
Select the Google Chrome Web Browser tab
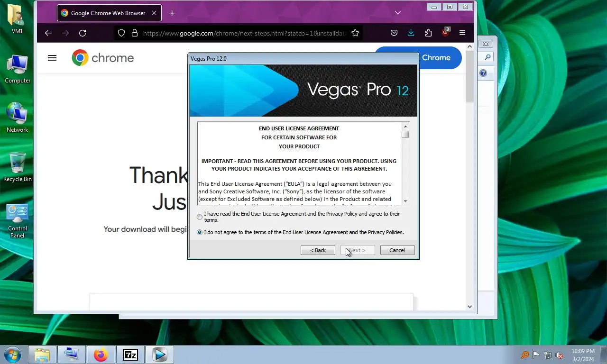pyautogui.click(x=109, y=13)
